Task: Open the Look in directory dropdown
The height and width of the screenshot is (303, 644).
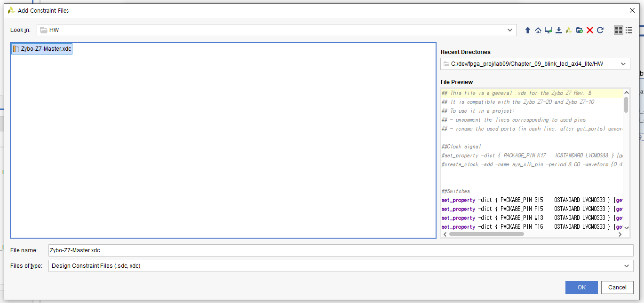Action: tap(510, 30)
